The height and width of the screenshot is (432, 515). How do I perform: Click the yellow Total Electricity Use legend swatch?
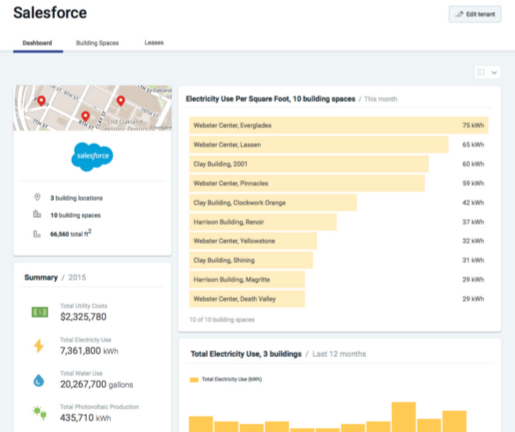[194, 380]
